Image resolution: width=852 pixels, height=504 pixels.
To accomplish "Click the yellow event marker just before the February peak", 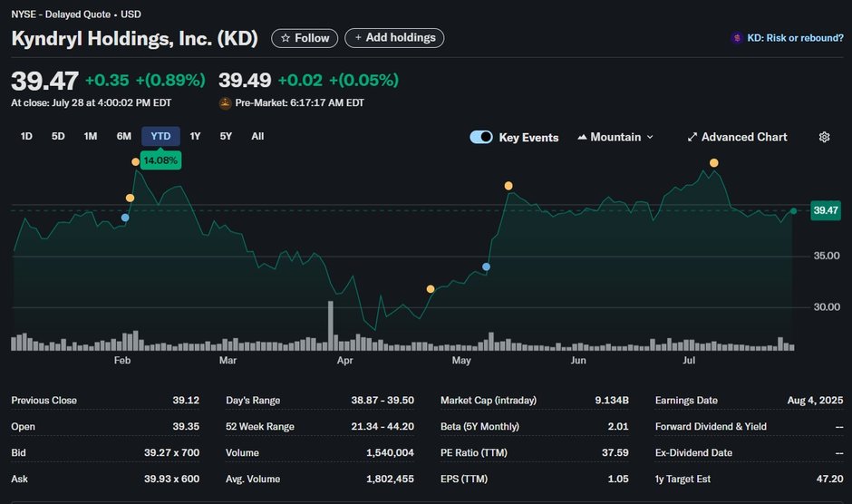I will tap(130, 198).
